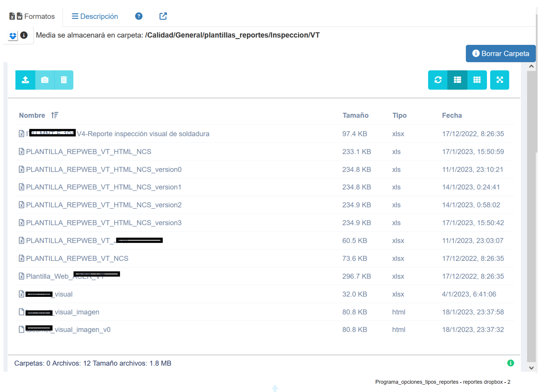The height and width of the screenshot is (392, 541).
Task: Open the external link icon
Action: [163, 16]
